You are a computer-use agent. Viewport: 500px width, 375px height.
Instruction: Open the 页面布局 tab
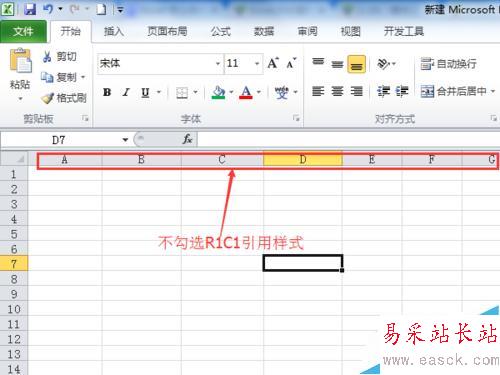pyautogui.click(x=167, y=31)
